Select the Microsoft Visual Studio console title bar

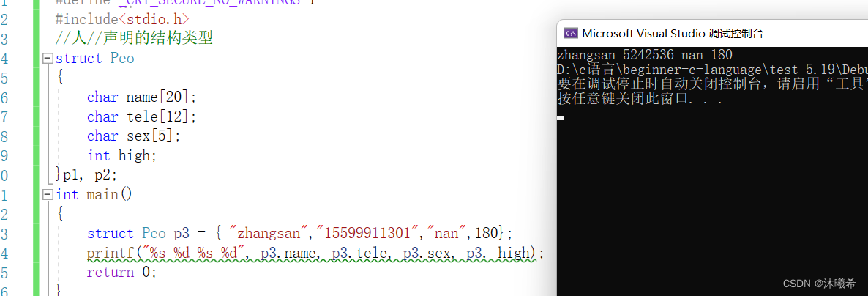coord(712,33)
